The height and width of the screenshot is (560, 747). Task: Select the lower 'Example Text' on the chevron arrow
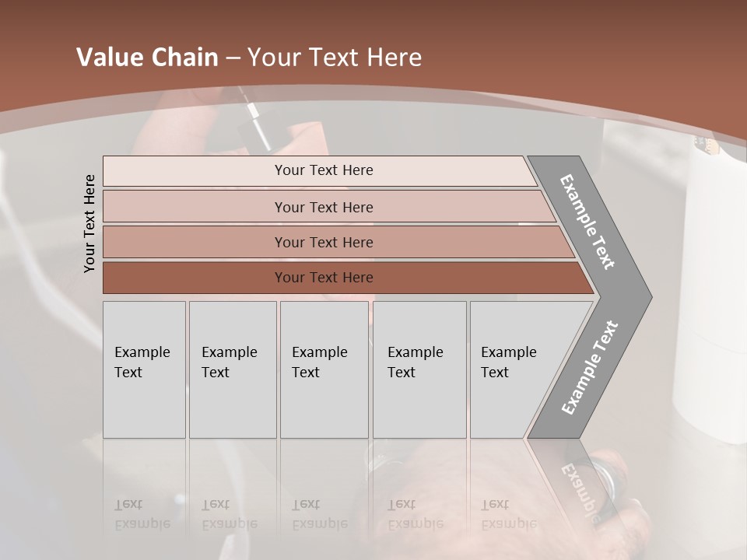click(589, 368)
